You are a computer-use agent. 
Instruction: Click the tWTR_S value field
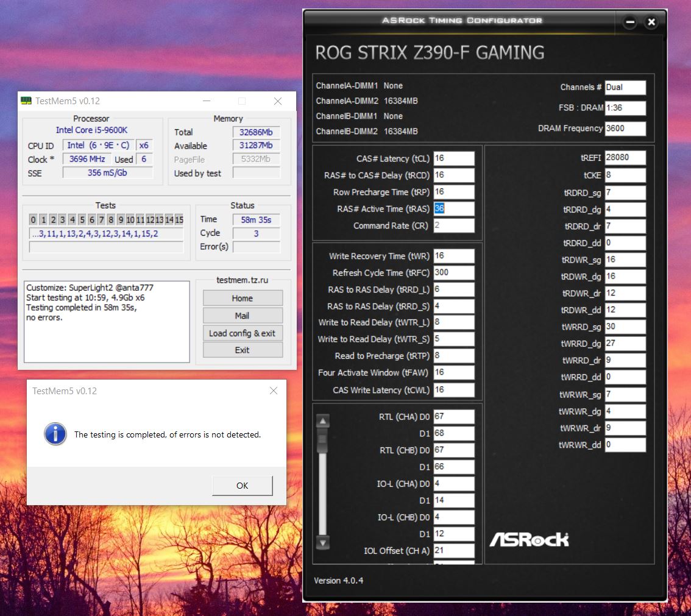(454, 339)
